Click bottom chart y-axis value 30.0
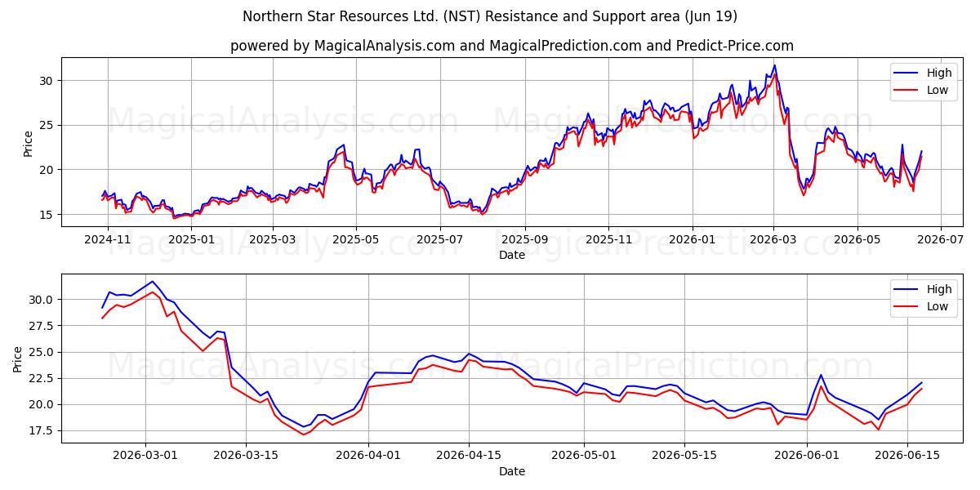The image size is (980, 490). click(42, 300)
